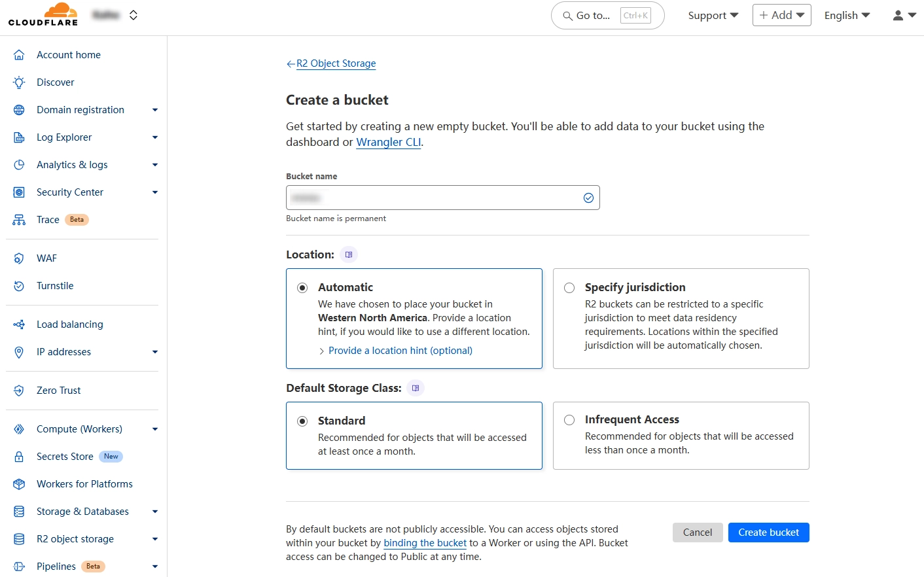
Task: Open the user profile icon menu
Action: 904,15
